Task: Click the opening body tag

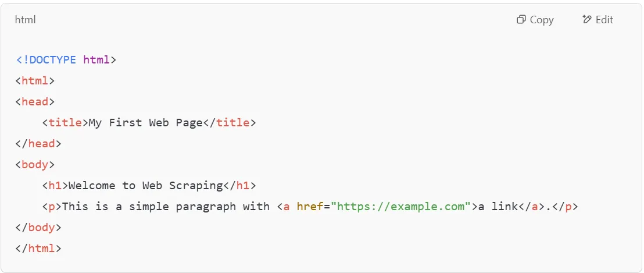Action: click(35, 165)
